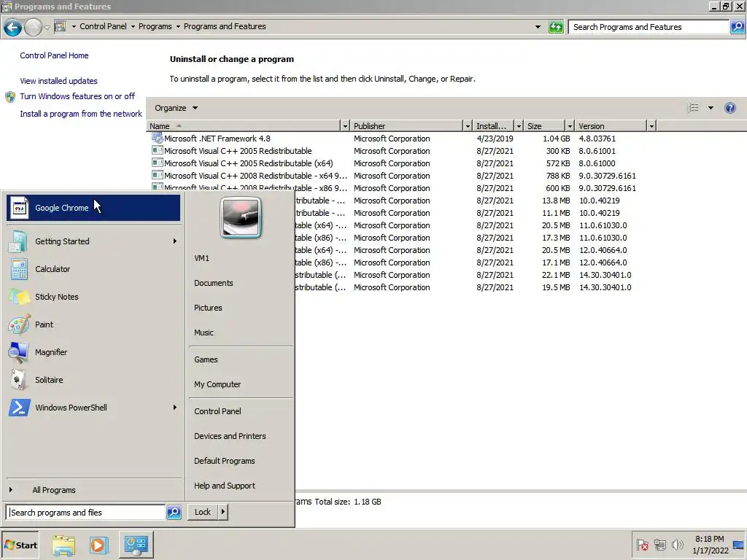Click the user account picture in Start menu
The image size is (747, 560).
[x=241, y=217]
